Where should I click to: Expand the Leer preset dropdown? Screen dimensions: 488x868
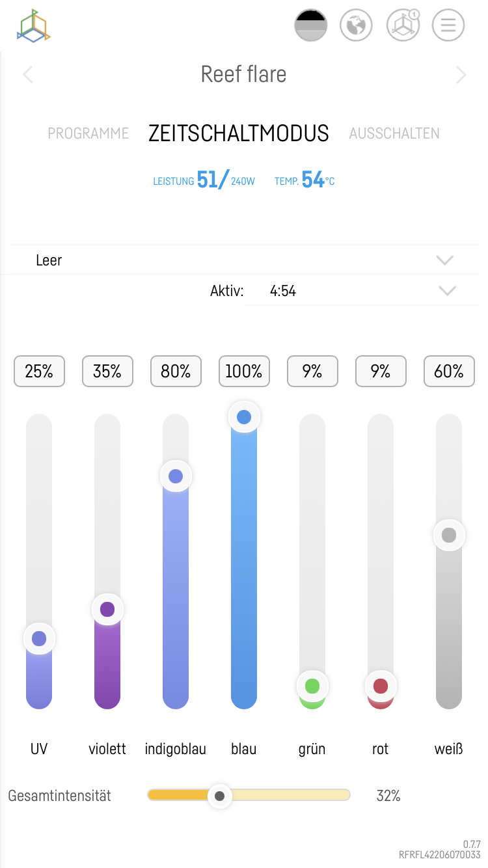[445, 260]
